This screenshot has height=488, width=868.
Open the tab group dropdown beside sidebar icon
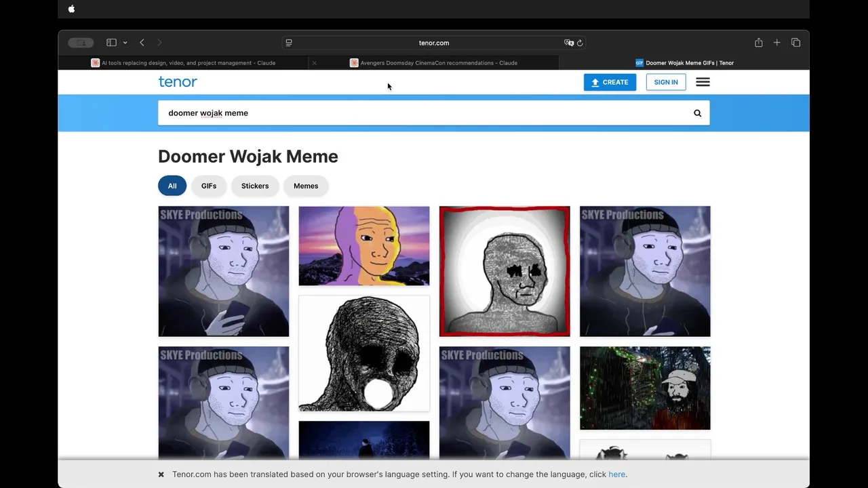125,43
